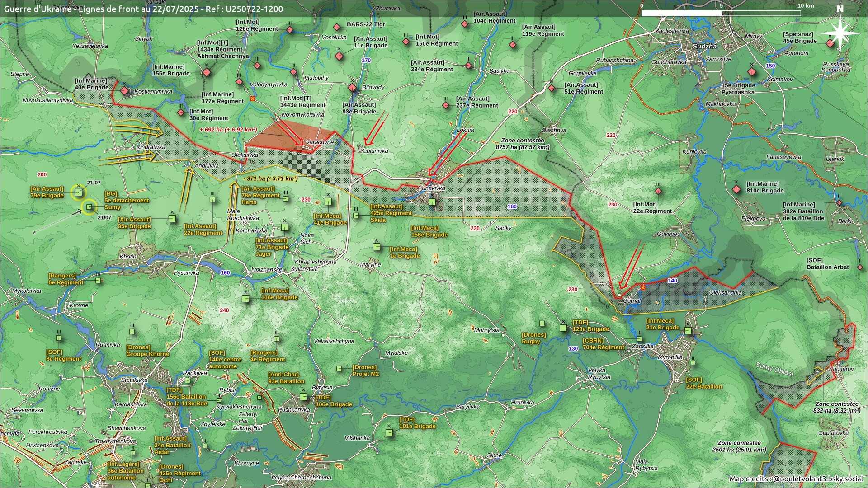Select the Sumy Oblast region label
Screen dimensions: 868x488
(774, 369)
